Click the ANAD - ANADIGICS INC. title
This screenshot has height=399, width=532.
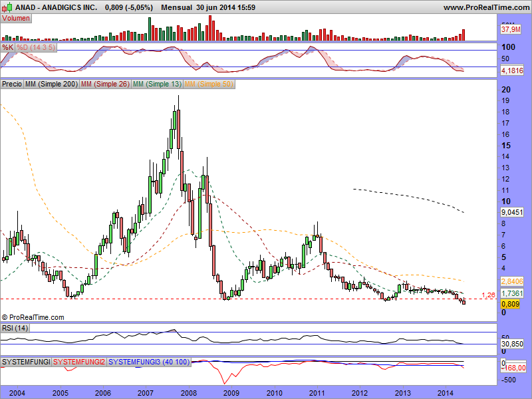tap(56, 7)
